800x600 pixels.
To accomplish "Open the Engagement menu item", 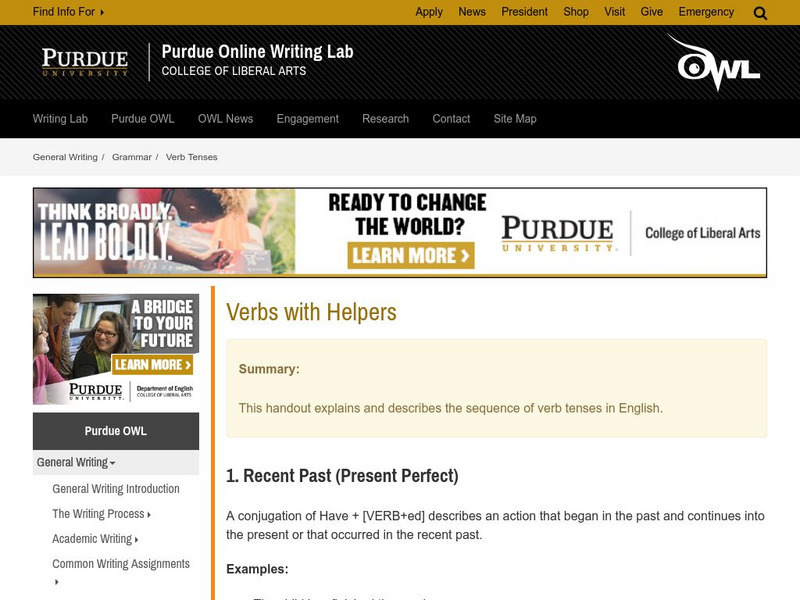I will click(x=308, y=119).
